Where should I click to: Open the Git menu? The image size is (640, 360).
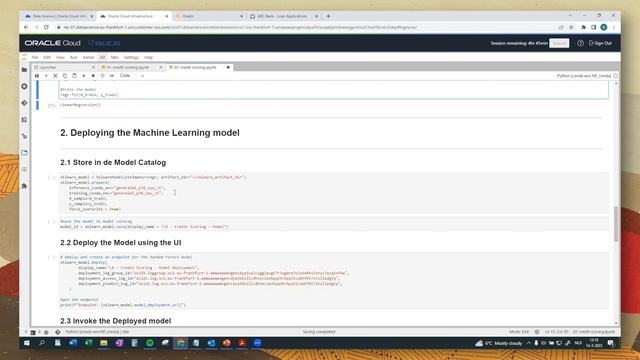coord(102,58)
